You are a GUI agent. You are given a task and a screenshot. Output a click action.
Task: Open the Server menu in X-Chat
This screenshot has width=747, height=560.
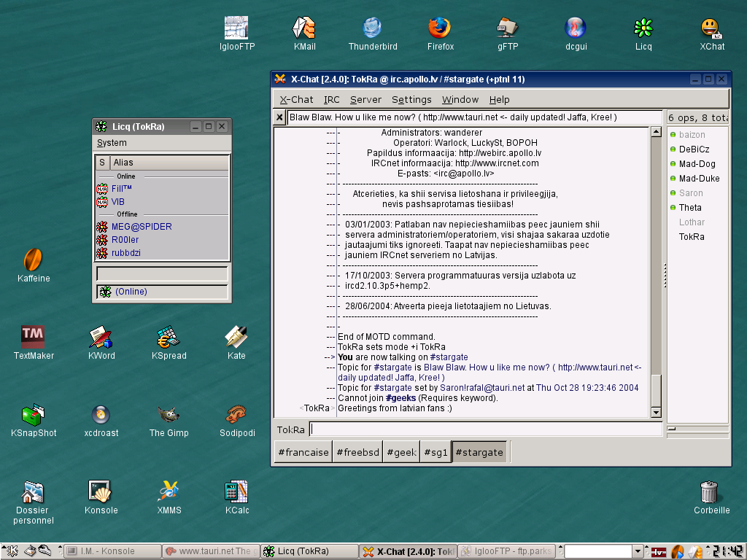click(365, 99)
